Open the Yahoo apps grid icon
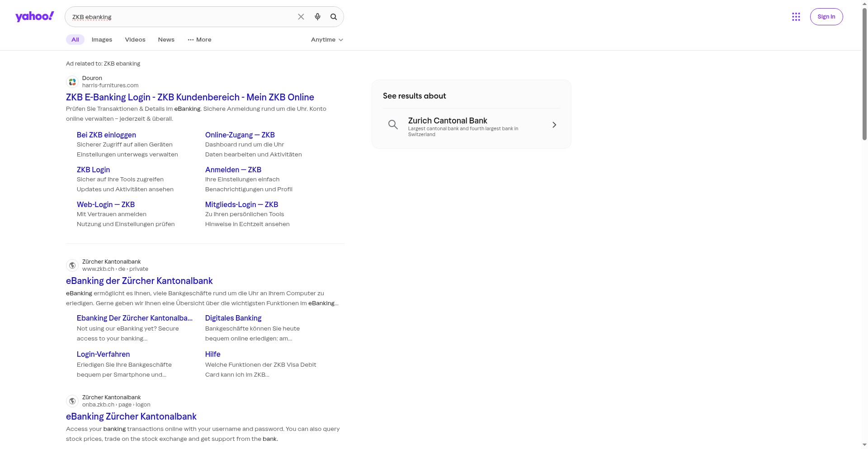 tap(796, 17)
